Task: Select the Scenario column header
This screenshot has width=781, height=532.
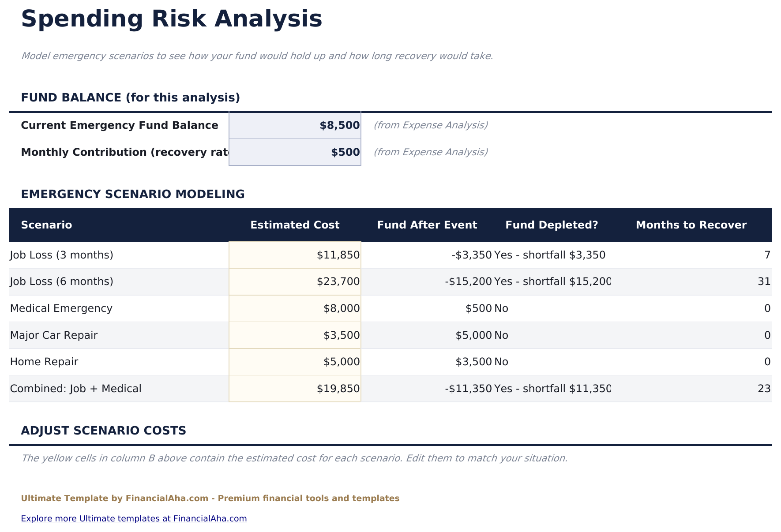Action: point(46,225)
